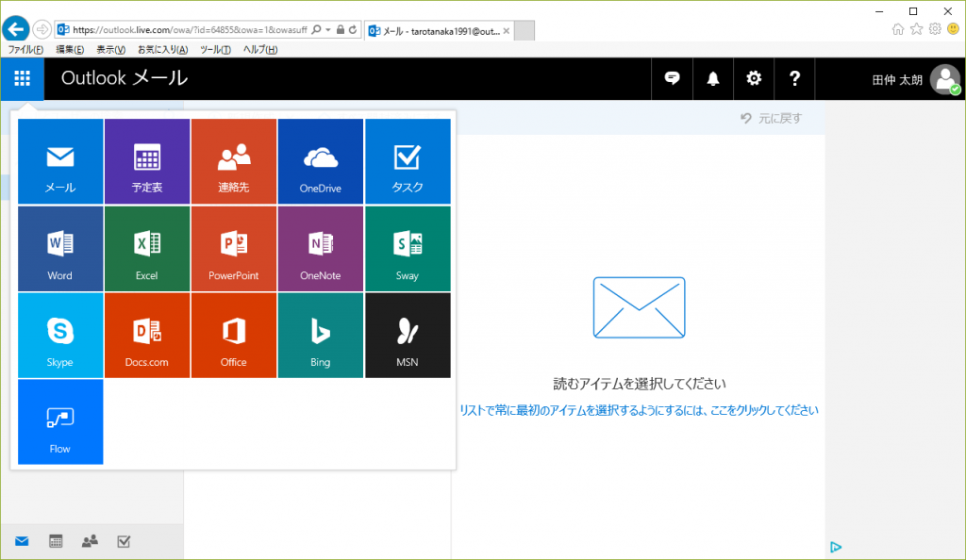The image size is (966, 560).
Task: Switch to Tasks in the bottom navigation bar
Action: 124,541
